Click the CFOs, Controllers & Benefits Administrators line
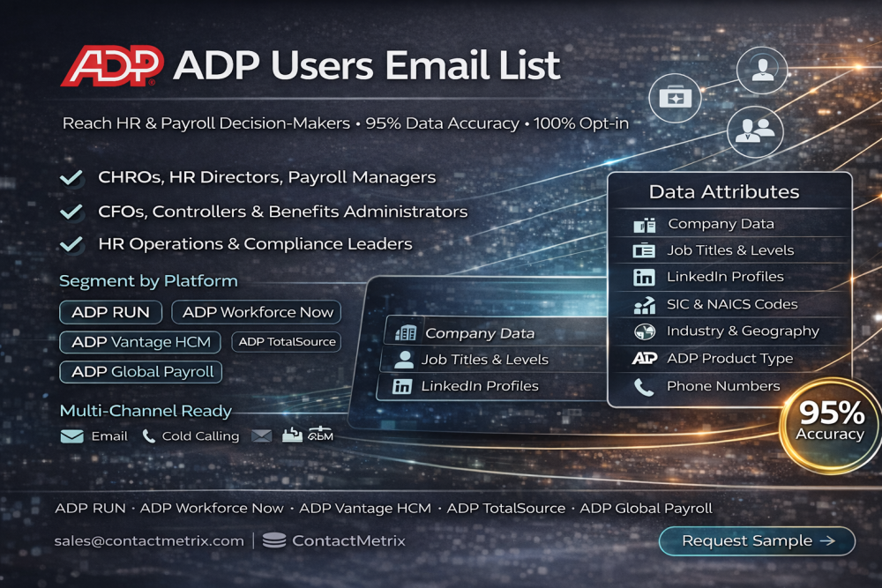This screenshot has width=882, height=588. click(x=282, y=212)
